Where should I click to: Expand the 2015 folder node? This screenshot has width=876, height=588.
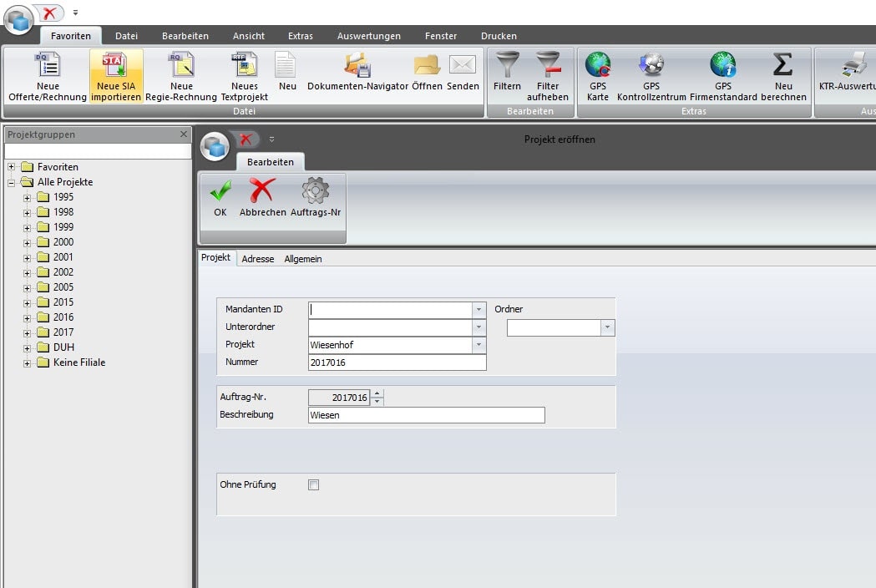(27, 303)
